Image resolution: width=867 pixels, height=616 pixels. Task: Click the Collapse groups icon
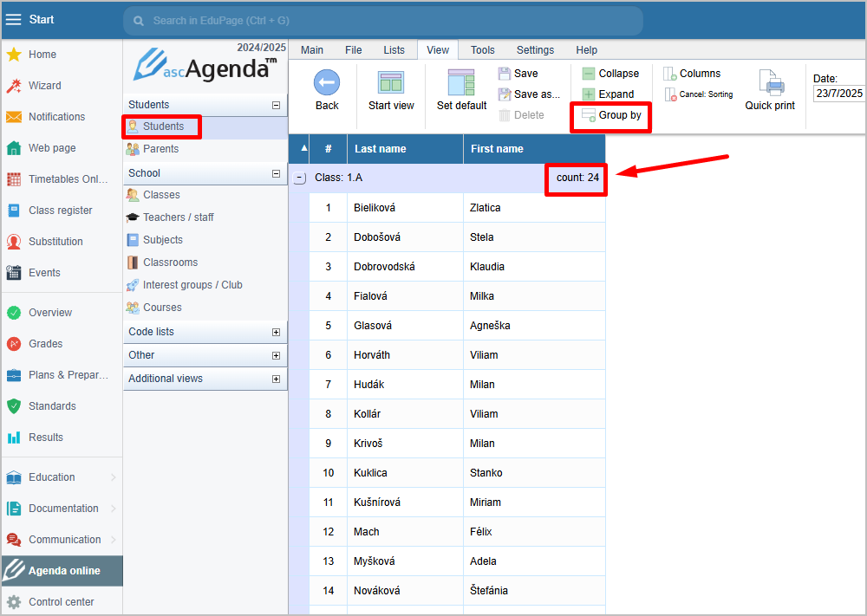pos(589,74)
